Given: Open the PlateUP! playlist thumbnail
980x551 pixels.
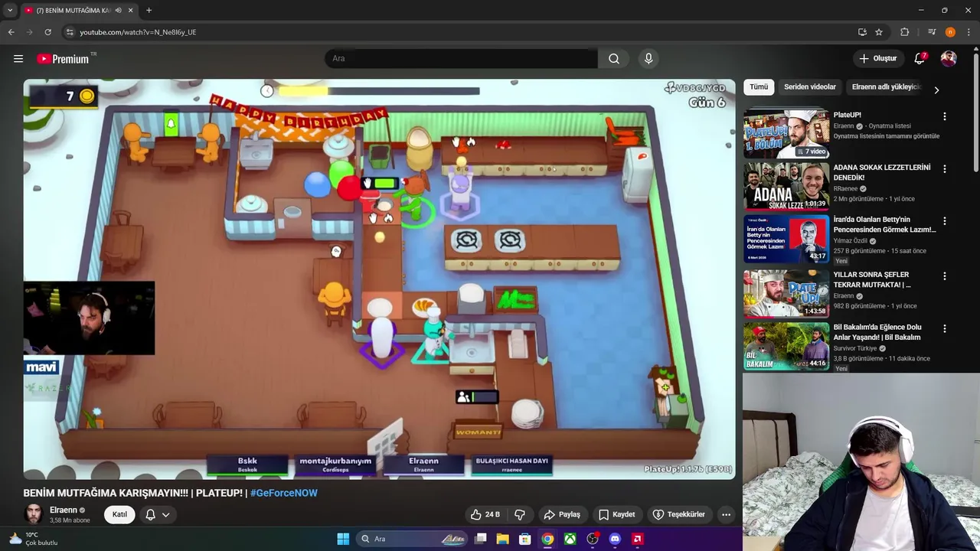Looking at the screenshot, I should [786, 134].
